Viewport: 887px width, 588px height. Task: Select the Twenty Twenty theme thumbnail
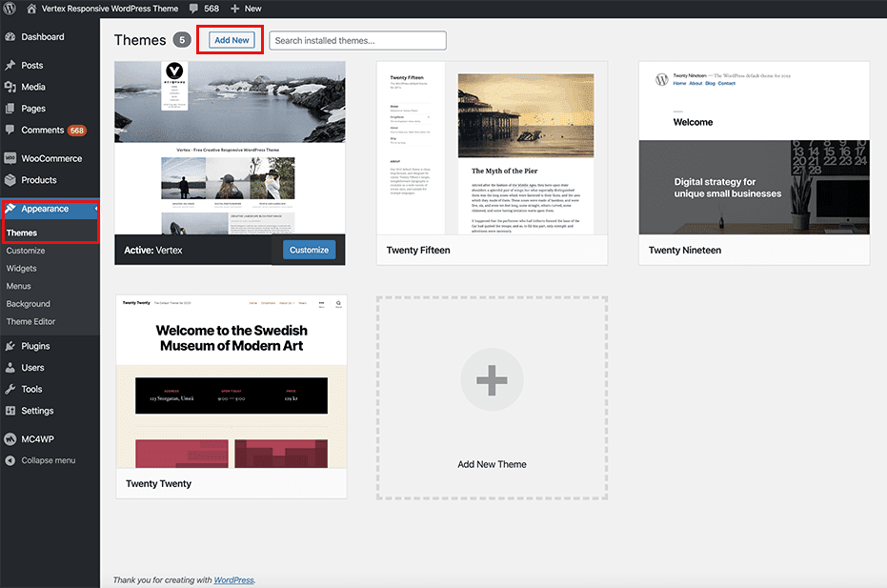coord(232,381)
